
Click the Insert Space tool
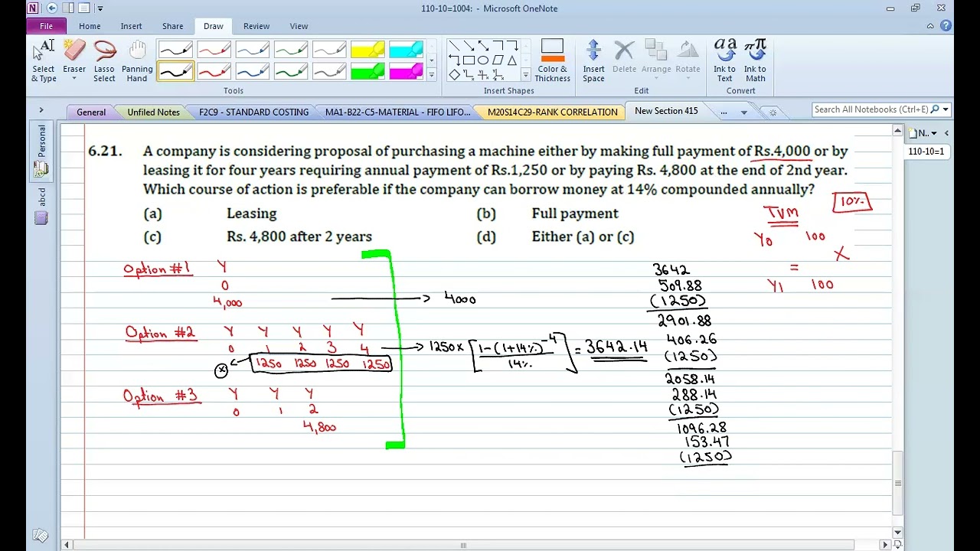(593, 60)
